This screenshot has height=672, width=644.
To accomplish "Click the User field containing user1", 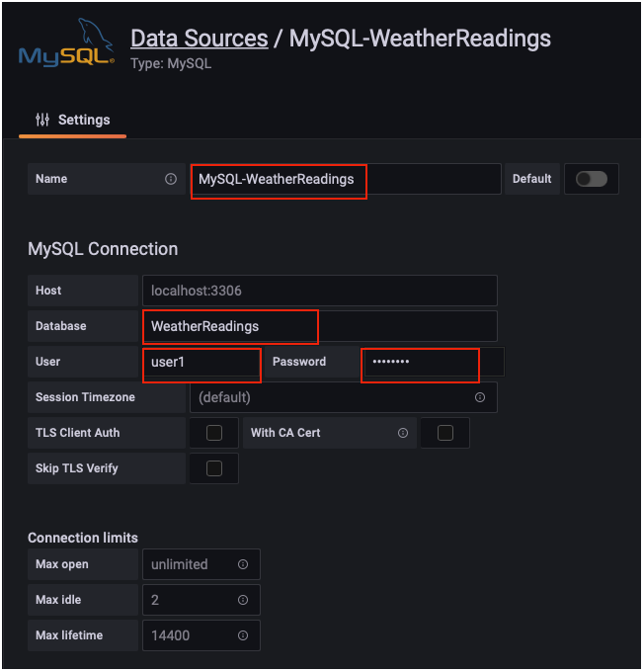I will pyautogui.click(x=201, y=362).
